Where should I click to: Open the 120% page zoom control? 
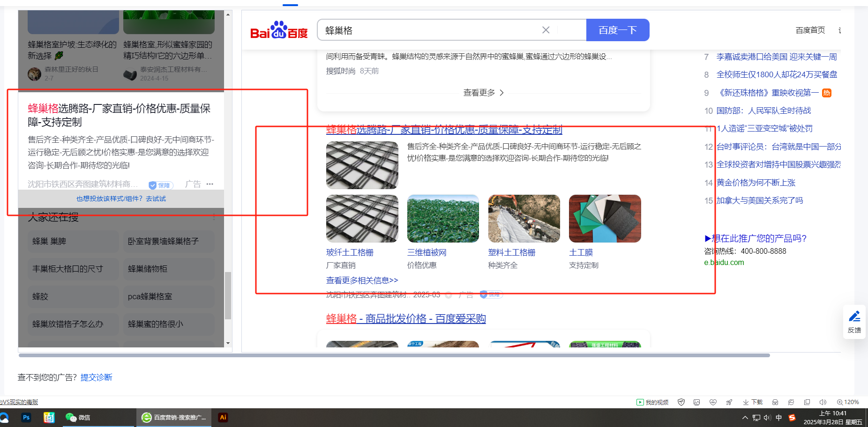click(848, 402)
